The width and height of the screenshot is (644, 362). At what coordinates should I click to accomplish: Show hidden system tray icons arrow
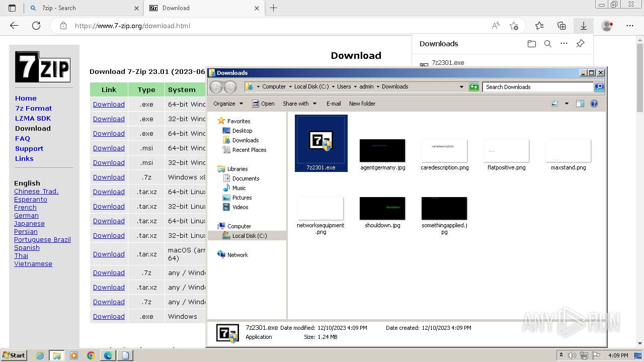click(x=561, y=355)
